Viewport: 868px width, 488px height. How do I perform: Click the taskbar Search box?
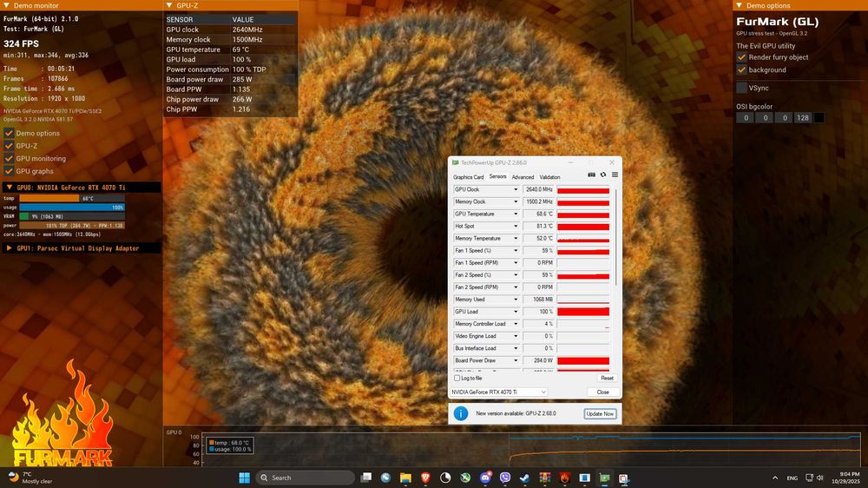tap(305, 478)
